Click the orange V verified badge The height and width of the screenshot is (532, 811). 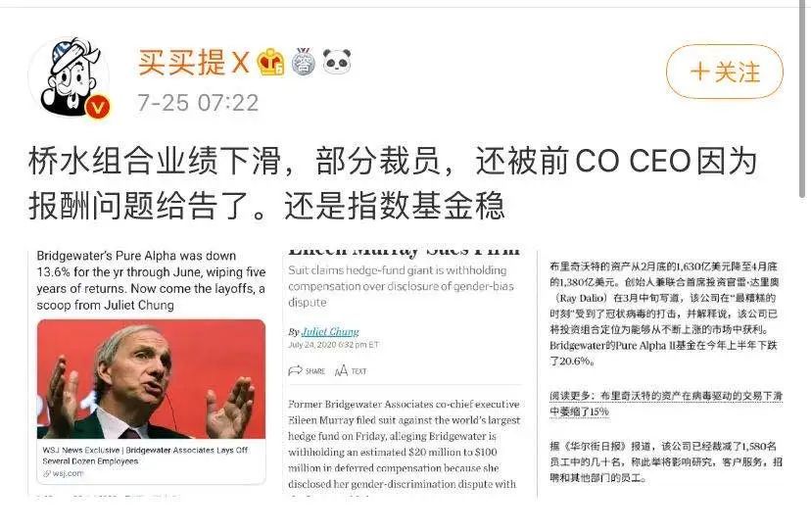point(98,108)
